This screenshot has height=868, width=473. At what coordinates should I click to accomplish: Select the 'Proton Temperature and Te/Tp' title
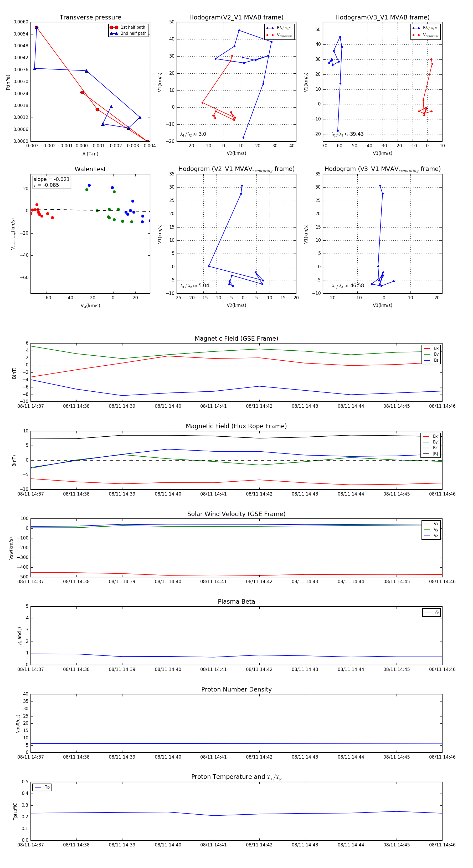click(x=236, y=777)
